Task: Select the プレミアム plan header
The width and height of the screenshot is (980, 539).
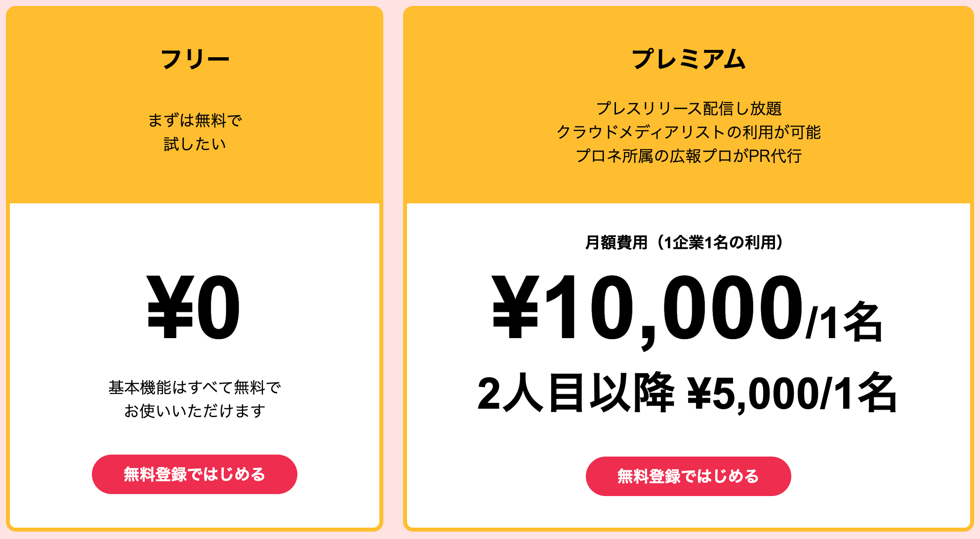Action: coord(689,57)
